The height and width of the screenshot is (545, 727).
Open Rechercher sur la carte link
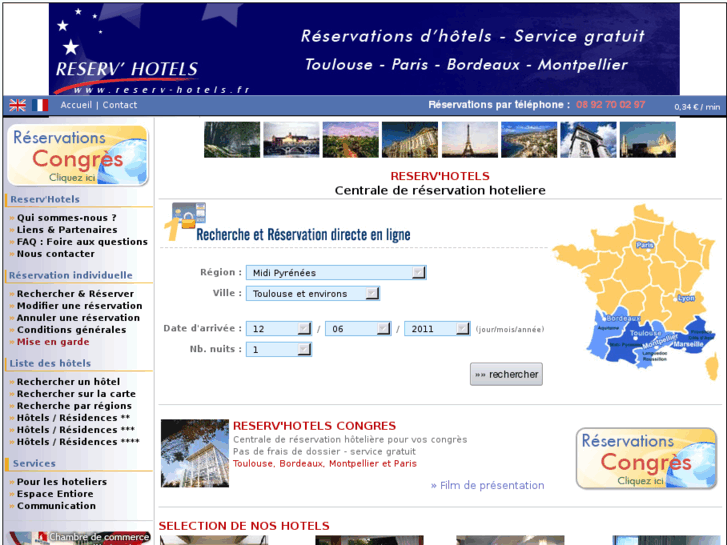point(77,394)
